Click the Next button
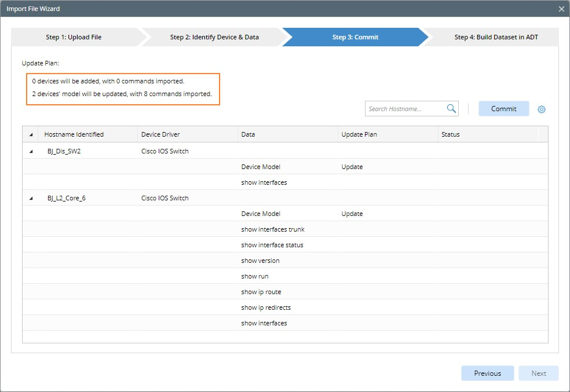 (539, 373)
